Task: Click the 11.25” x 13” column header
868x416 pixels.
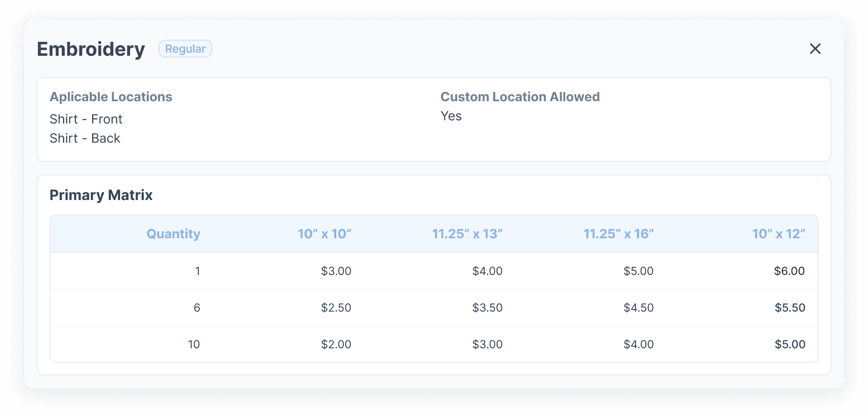Action: click(x=467, y=234)
